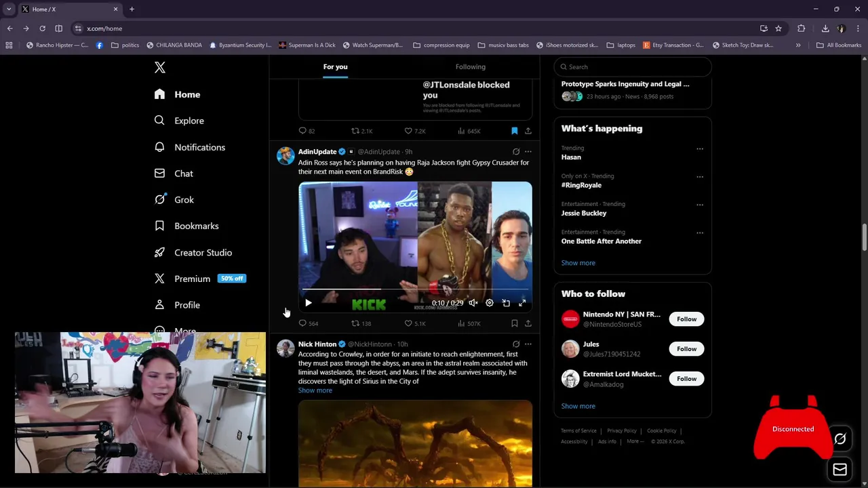
Task: Open Grok in sidebar
Action: (x=175, y=200)
